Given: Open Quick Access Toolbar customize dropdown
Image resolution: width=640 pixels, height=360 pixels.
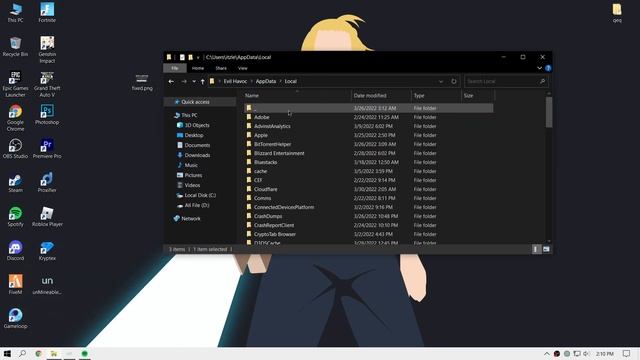Looking at the screenshot, I should [x=198, y=58].
